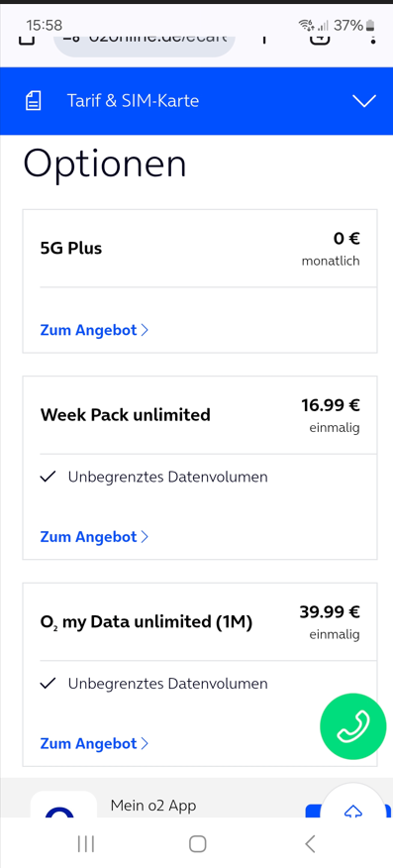Open Tarif & SIM-Karte section header
This screenshot has height=868, width=393.
pos(196,101)
